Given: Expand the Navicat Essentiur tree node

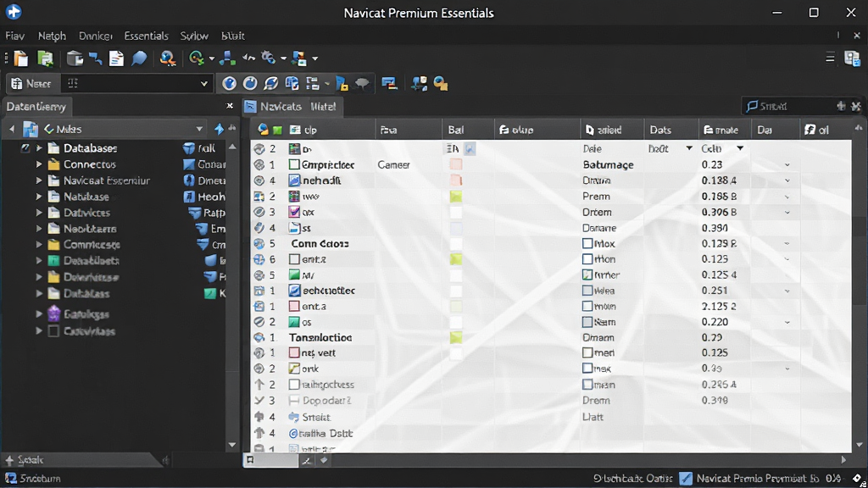Looking at the screenshot, I should pyautogui.click(x=39, y=180).
